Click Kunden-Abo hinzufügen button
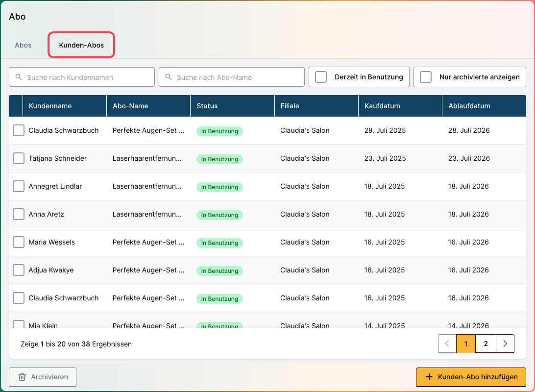Viewport: 535px width, 392px height. (471, 377)
